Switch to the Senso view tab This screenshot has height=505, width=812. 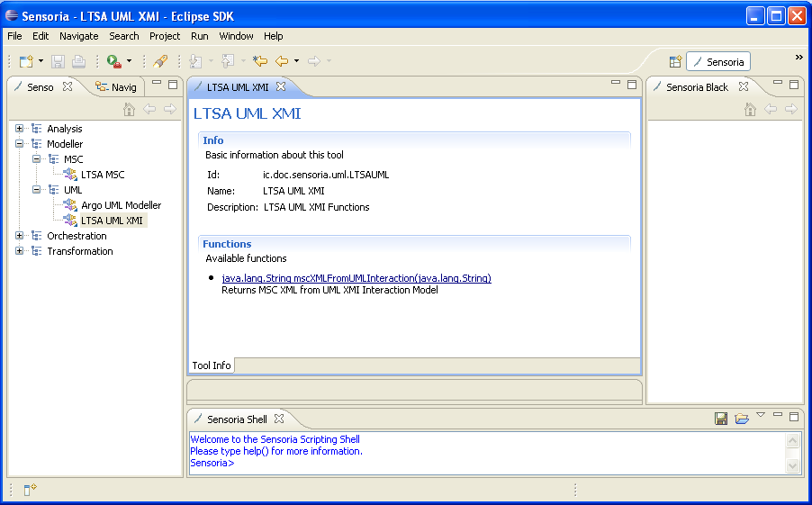(x=41, y=87)
